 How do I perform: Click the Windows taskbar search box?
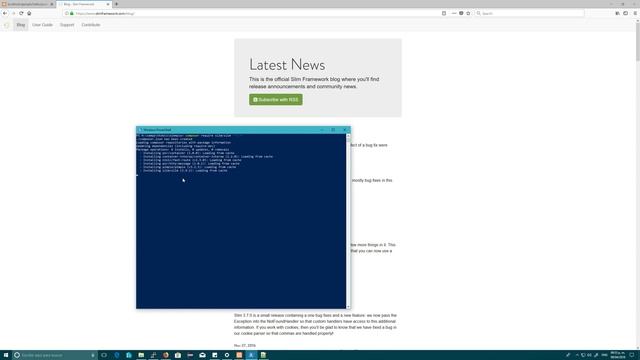(55, 355)
